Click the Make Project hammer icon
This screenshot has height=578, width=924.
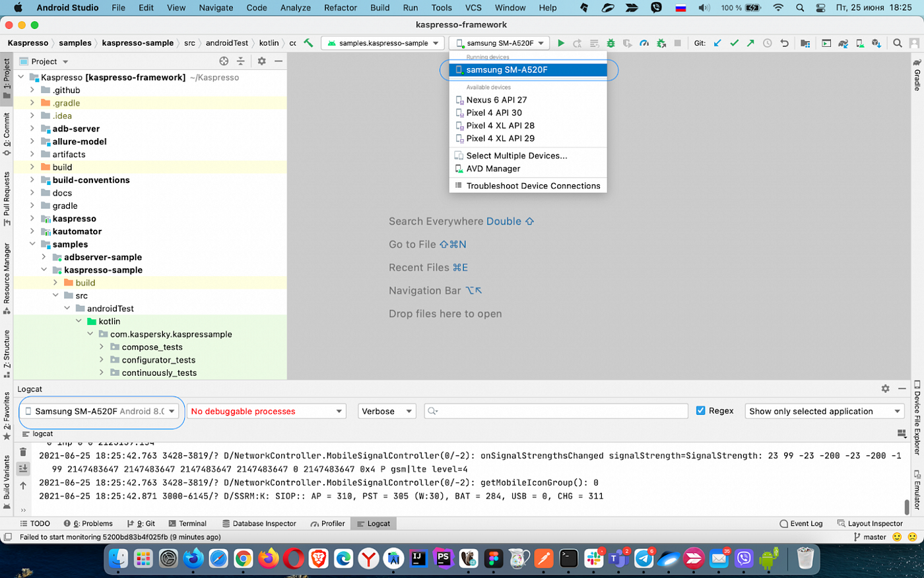point(308,43)
